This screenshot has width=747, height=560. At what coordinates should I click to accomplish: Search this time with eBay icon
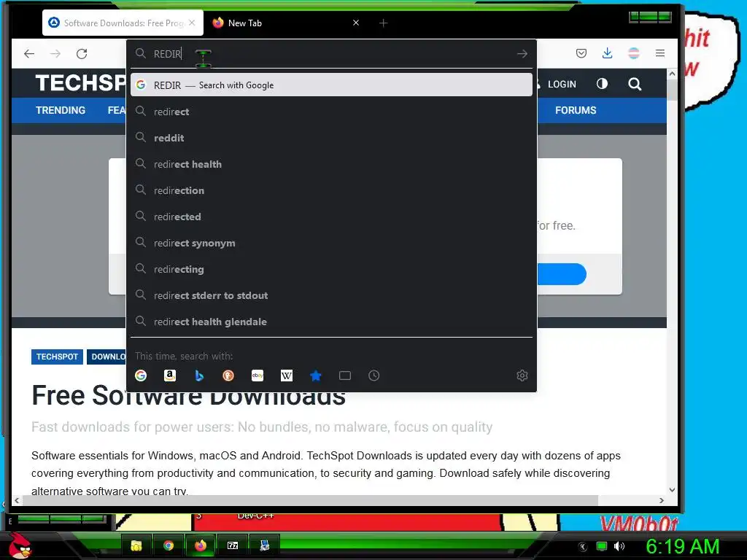click(258, 376)
